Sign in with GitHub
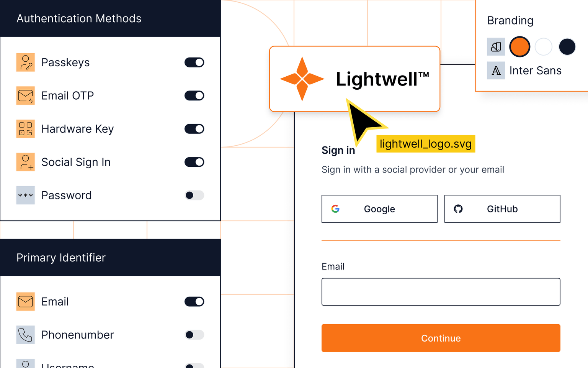The image size is (588, 368). [502, 209]
